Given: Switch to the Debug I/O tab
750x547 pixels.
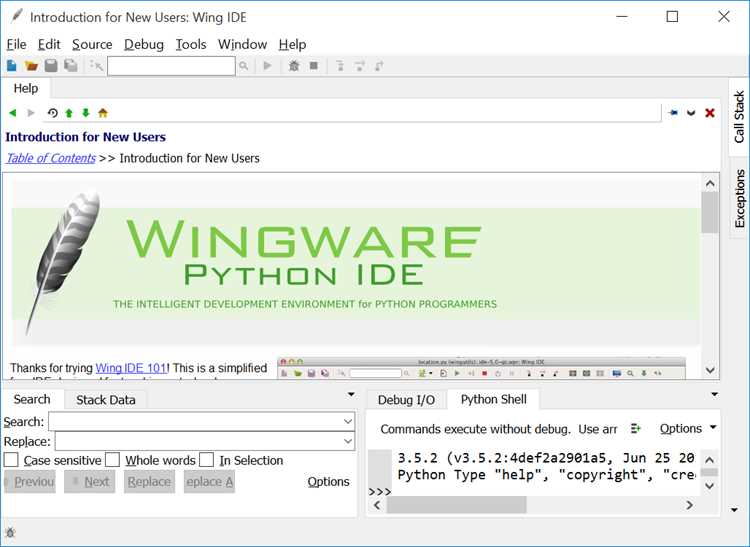Looking at the screenshot, I should [x=406, y=400].
